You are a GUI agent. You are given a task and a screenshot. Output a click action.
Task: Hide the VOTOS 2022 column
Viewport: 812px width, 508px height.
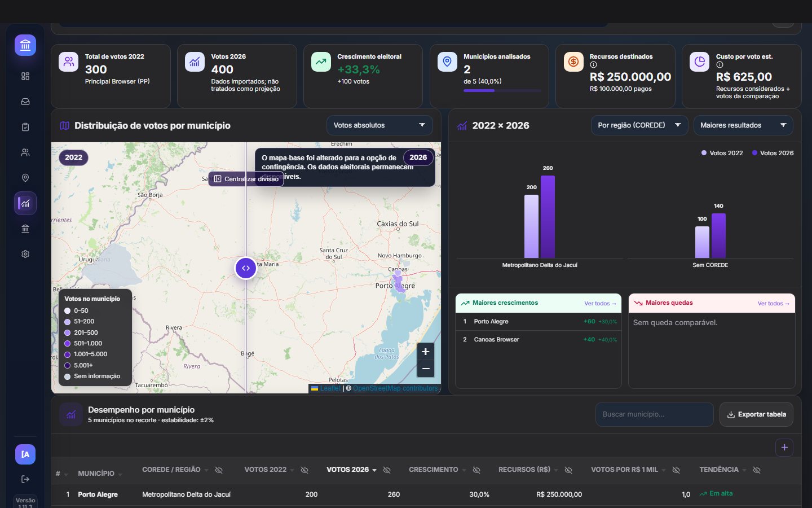click(x=304, y=470)
